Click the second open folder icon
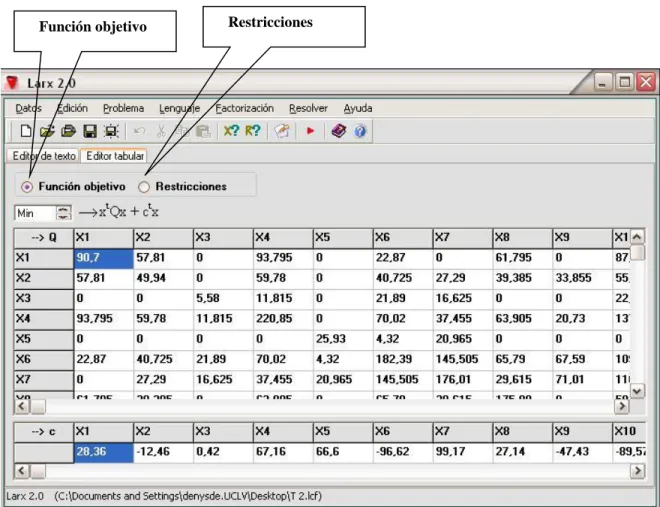This screenshot has height=507, width=660. pos(69,131)
